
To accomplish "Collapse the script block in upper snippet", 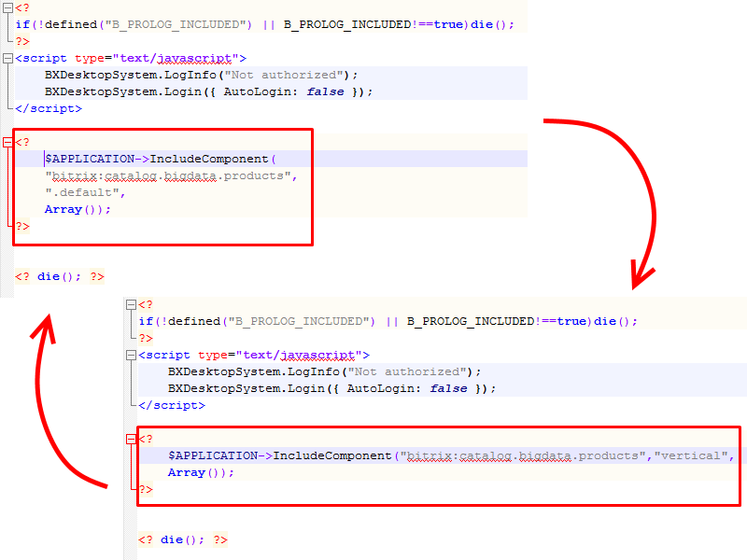I will pos(8,58).
